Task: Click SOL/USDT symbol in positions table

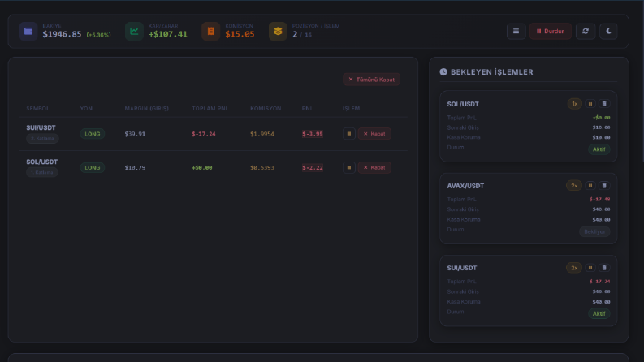Action: pos(42,162)
